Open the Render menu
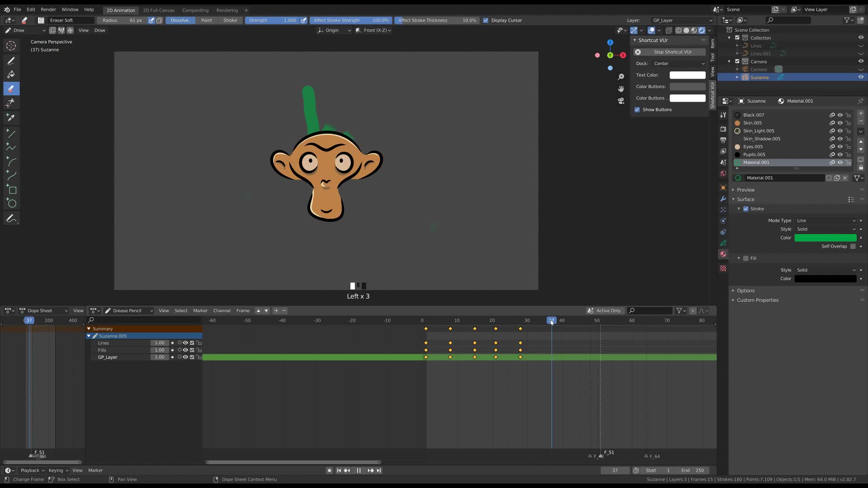Viewport: 868px width, 488px height. [x=48, y=9]
